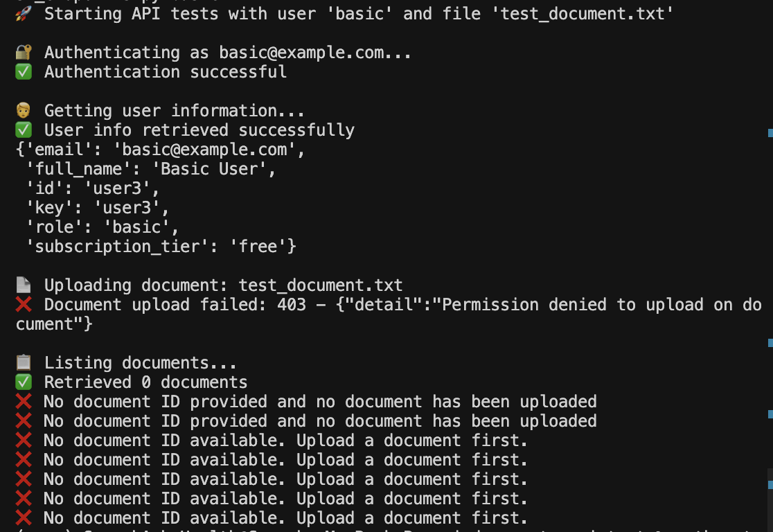Click the scrollbar marker near 'Listing documents'
773x532 pixels.
click(x=770, y=343)
